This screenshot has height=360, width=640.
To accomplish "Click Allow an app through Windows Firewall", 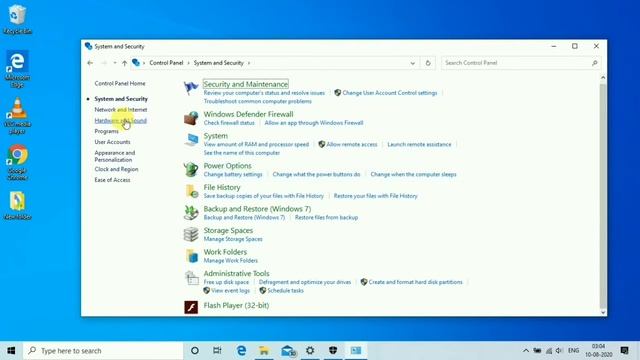I will coord(313,123).
